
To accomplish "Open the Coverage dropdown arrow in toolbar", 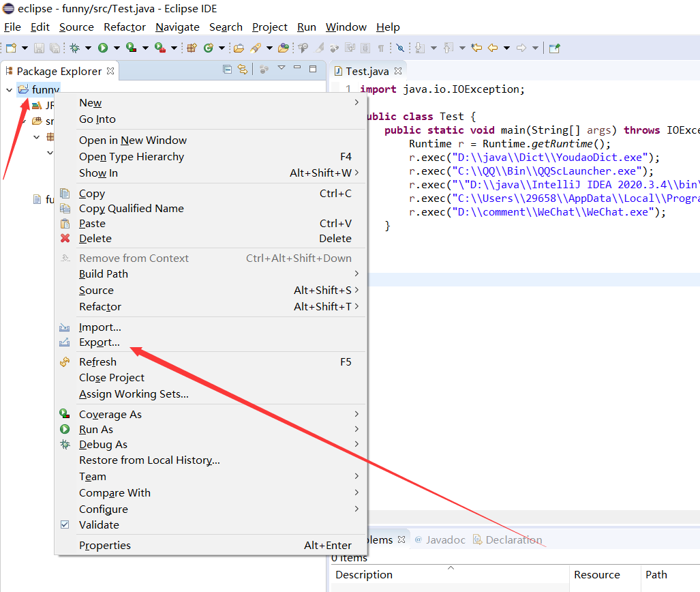I will click(x=145, y=48).
